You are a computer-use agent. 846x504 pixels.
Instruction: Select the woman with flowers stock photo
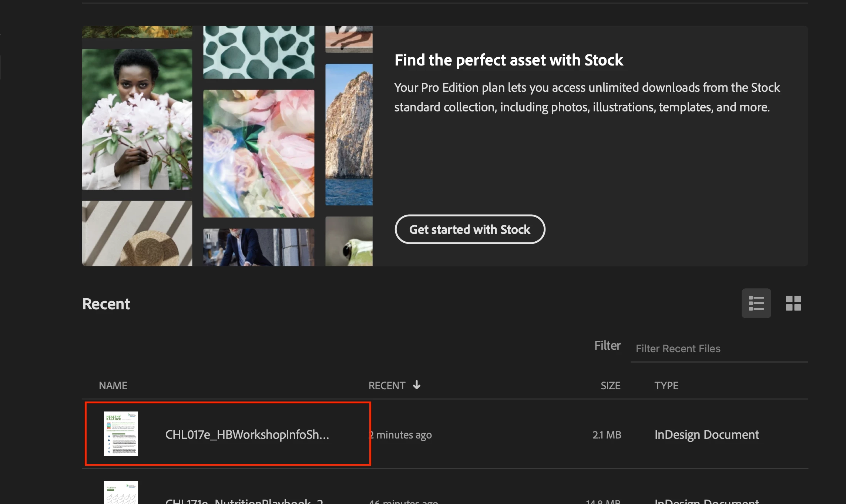pos(137,119)
